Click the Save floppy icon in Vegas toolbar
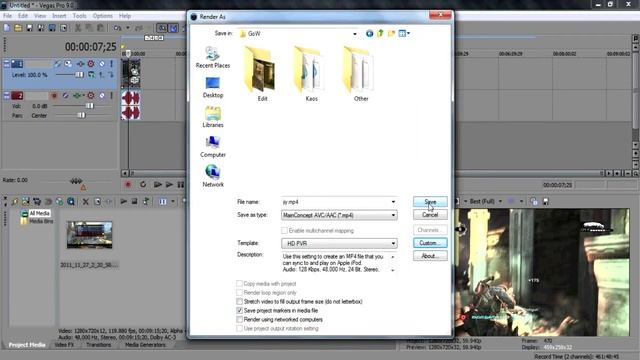 pos(29,28)
